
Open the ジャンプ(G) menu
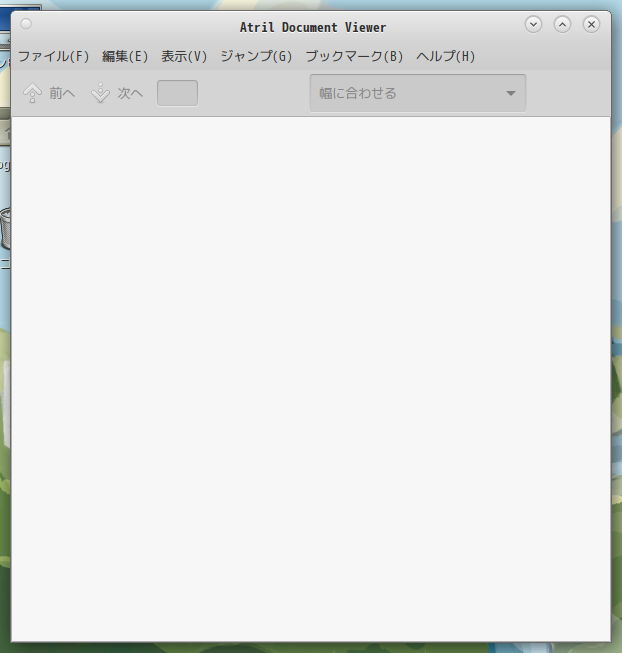pos(256,56)
